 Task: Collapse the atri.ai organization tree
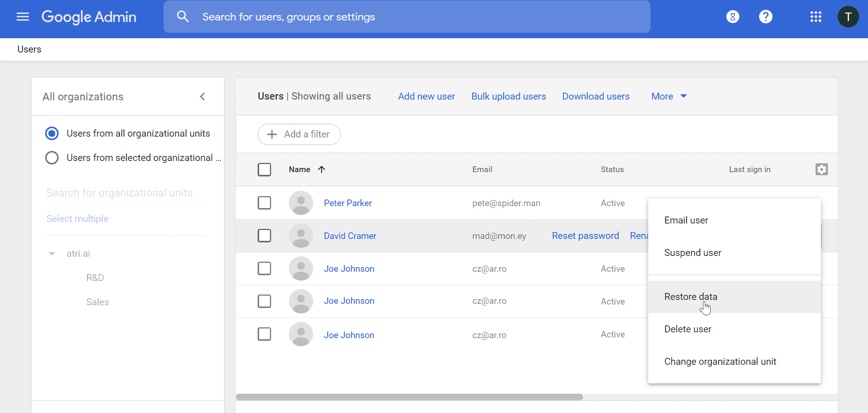(x=52, y=254)
